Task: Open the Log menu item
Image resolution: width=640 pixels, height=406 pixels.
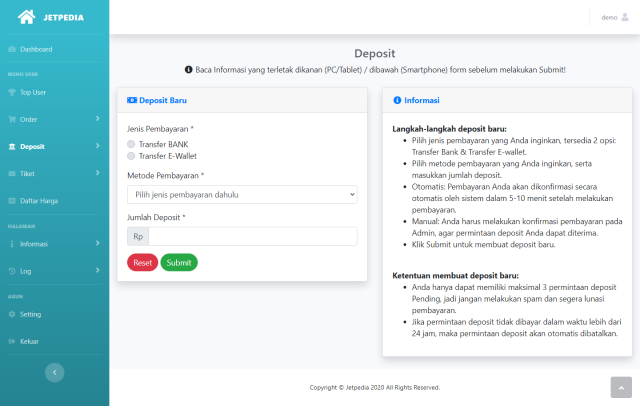Action: [x=54, y=271]
